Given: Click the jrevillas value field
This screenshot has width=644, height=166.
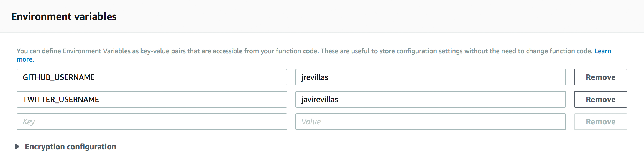Looking at the screenshot, I should click(430, 77).
